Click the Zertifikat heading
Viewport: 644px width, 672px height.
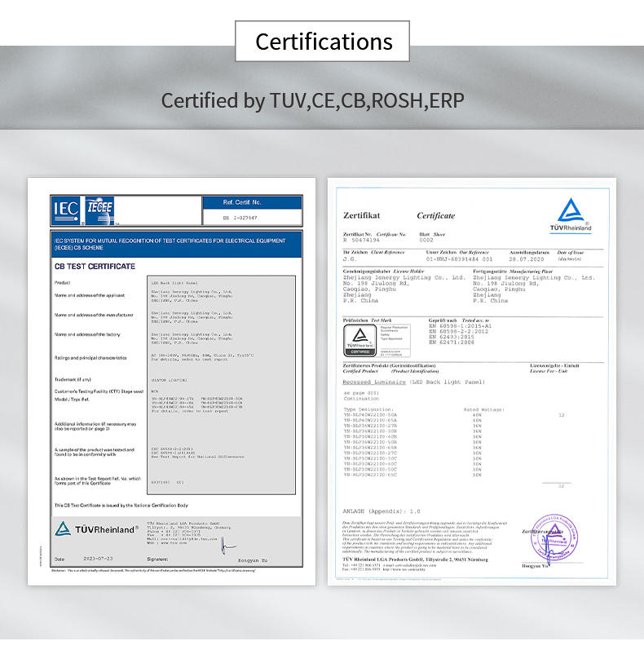pos(361,215)
